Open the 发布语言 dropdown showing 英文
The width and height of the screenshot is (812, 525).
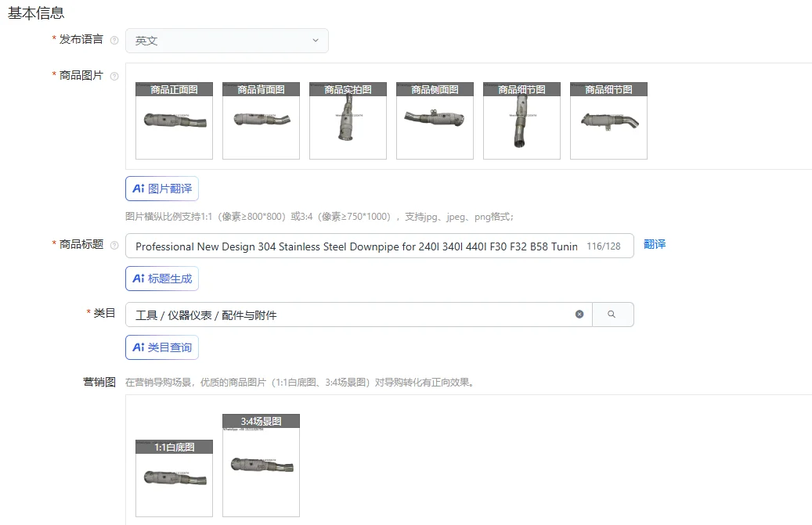227,41
